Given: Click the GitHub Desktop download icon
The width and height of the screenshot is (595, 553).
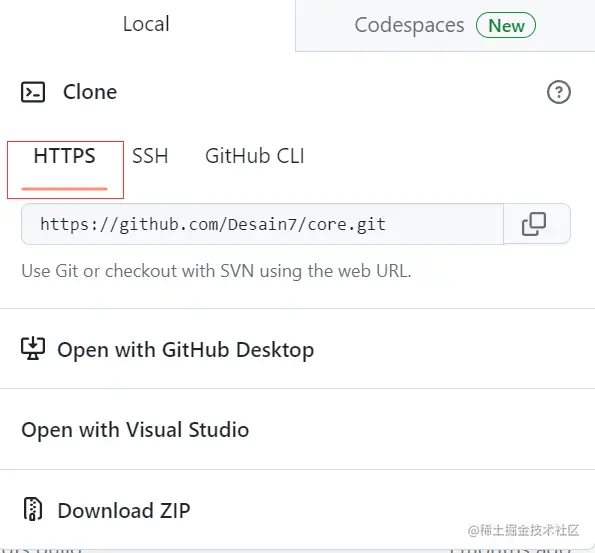Looking at the screenshot, I should coord(33,348).
